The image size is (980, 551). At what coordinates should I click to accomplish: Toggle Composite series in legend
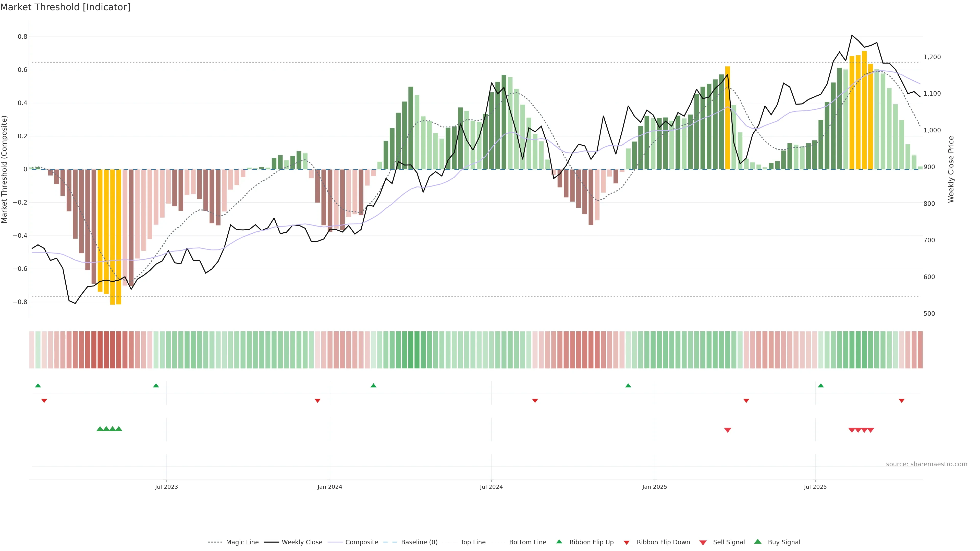[x=361, y=542]
